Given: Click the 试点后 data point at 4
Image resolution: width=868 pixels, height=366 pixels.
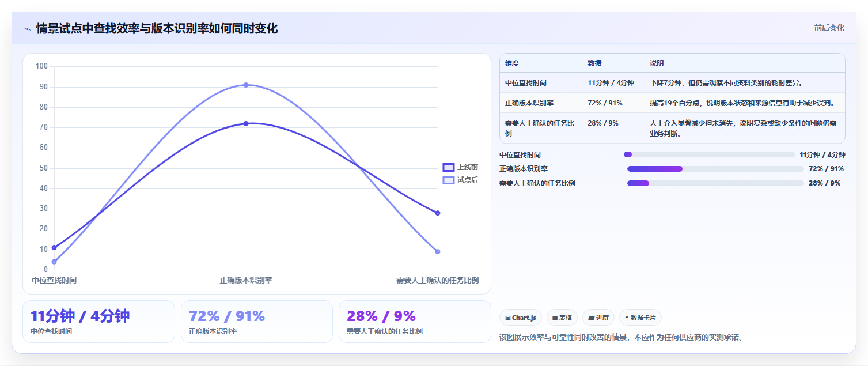Looking at the screenshot, I should tap(54, 262).
